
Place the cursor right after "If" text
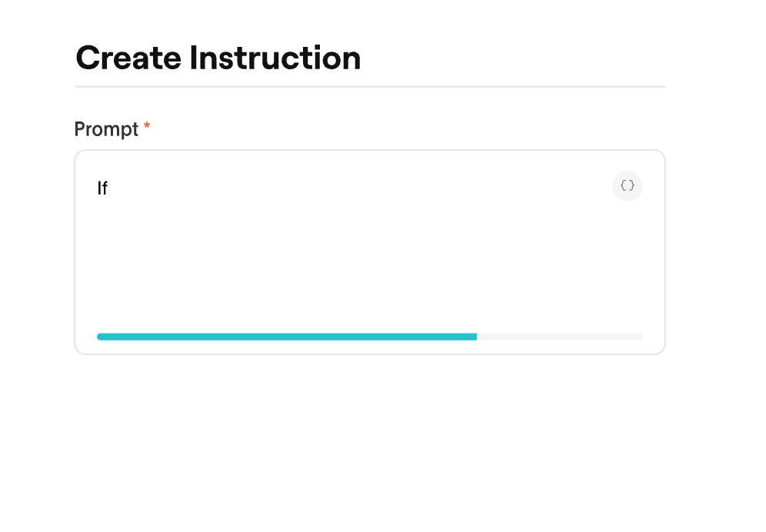[x=109, y=188]
